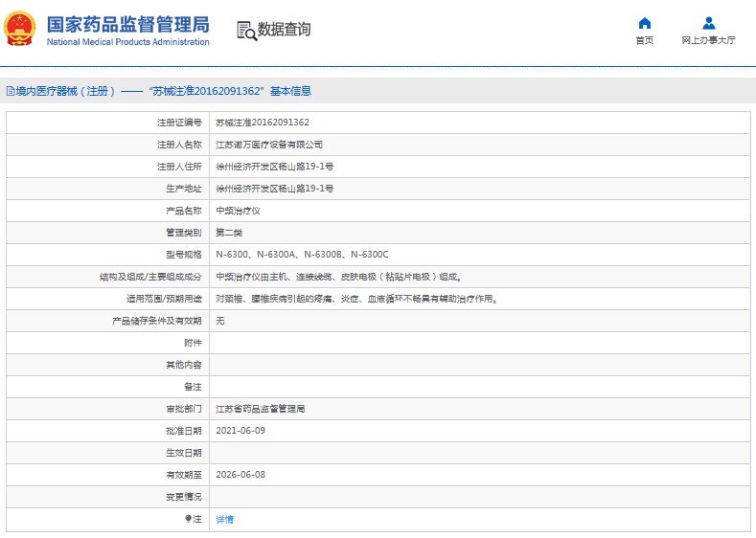
Task: Click the 注册人住所 address value
Action: tap(274, 167)
